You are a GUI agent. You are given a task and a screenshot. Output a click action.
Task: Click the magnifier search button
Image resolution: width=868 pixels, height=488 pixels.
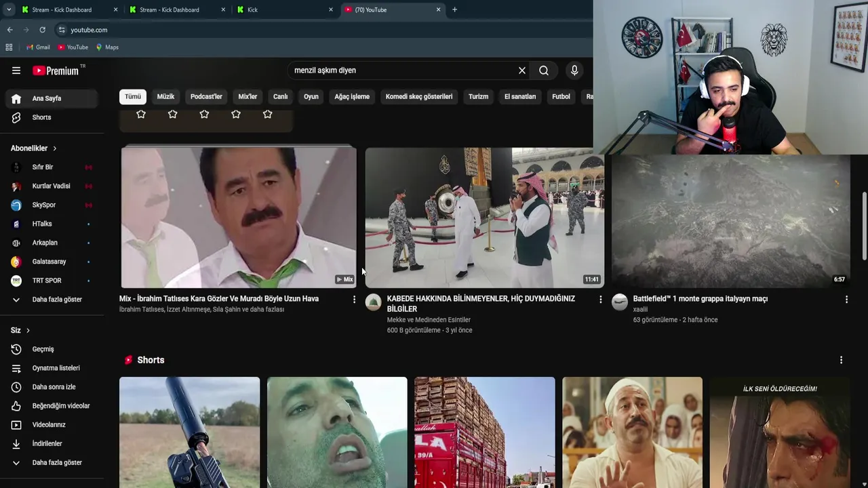coord(544,70)
